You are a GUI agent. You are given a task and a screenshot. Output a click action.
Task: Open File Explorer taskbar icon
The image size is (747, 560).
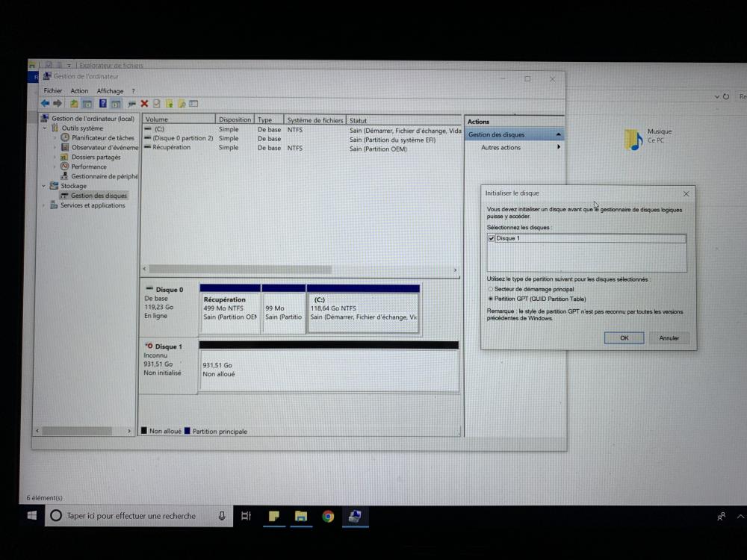click(300, 516)
